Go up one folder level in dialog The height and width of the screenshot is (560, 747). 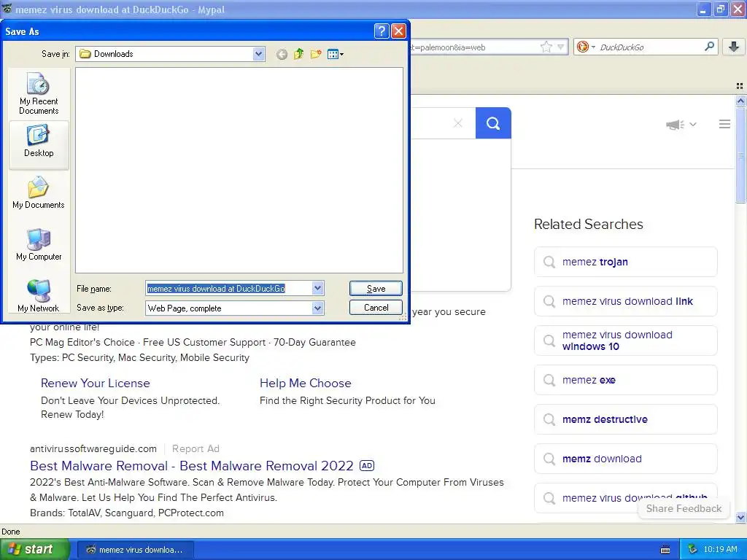pyautogui.click(x=298, y=54)
